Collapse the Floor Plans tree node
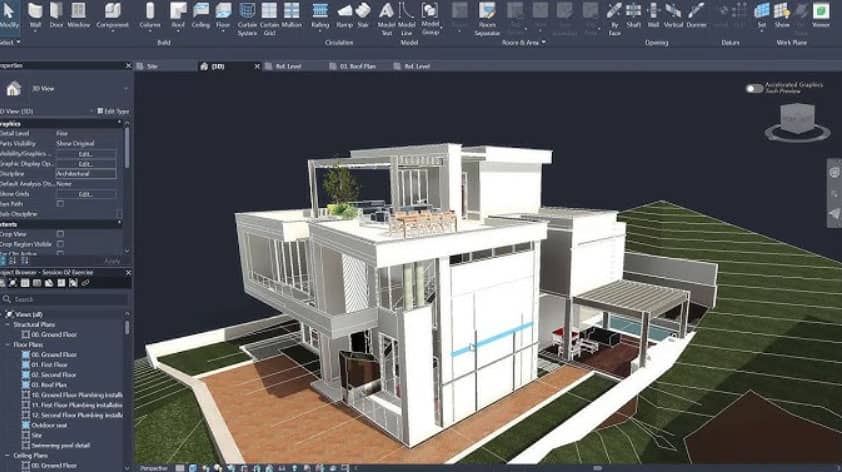Viewport: 842px width, 472px height. click(x=8, y=345)
